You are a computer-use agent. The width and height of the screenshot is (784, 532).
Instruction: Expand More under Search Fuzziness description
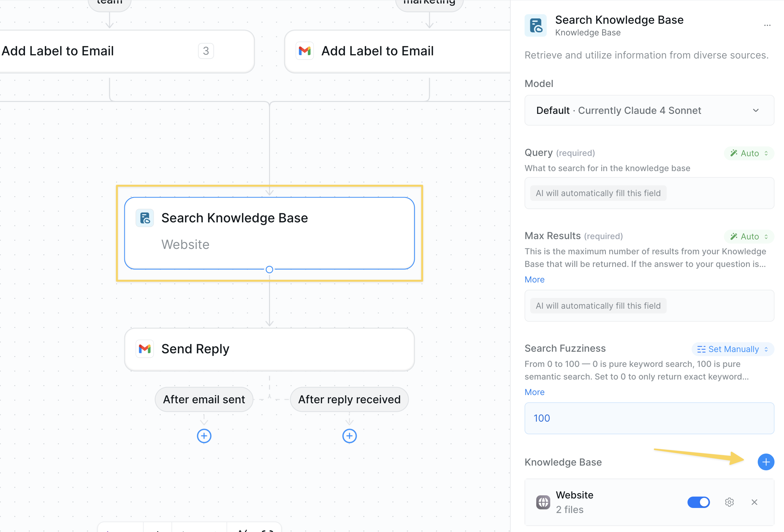tap(534, 392)
